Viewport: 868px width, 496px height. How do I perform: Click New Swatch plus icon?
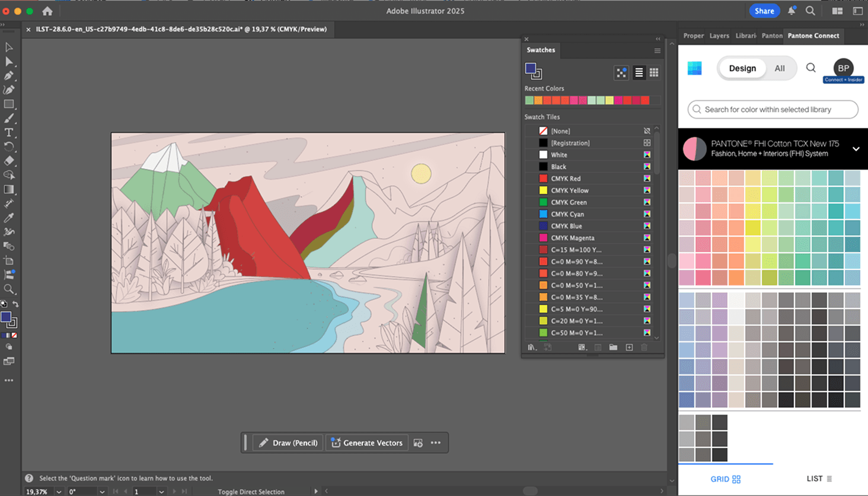[x=629, y=347]
